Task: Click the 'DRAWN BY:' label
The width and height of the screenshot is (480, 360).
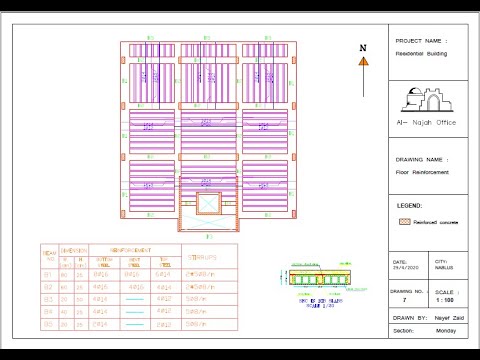Action: pos(410,318)
